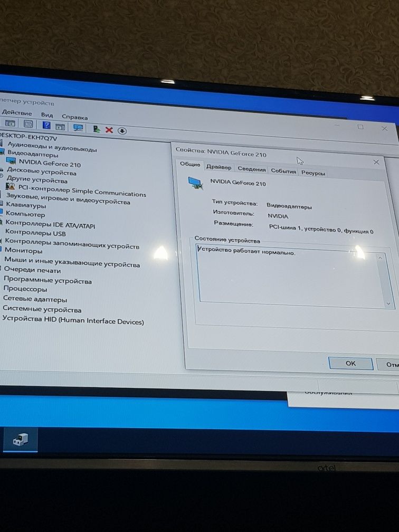Select "Звуковые, игровые и видеоустройства" category
This screenshot has height=532, width=399.
pos(68,199)
